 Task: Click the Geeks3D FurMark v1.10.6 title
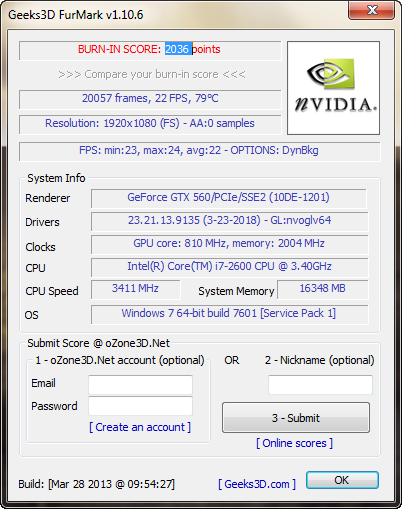(76, 15)
